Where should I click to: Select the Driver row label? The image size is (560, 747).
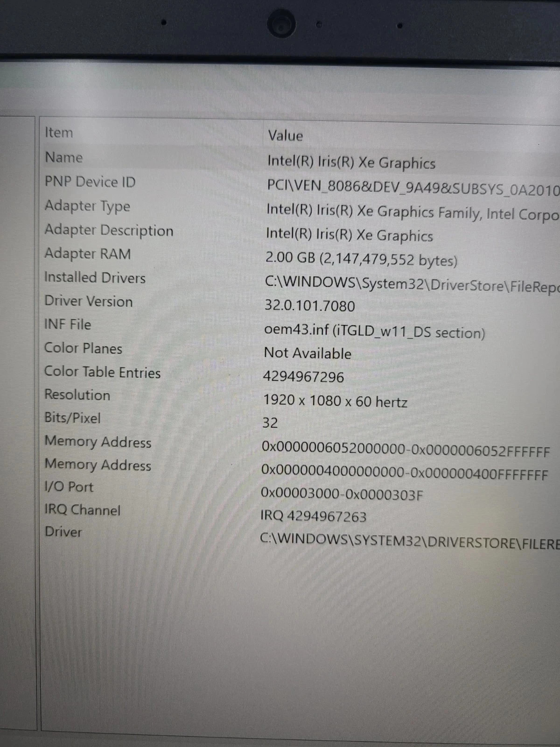coord(63,532)
